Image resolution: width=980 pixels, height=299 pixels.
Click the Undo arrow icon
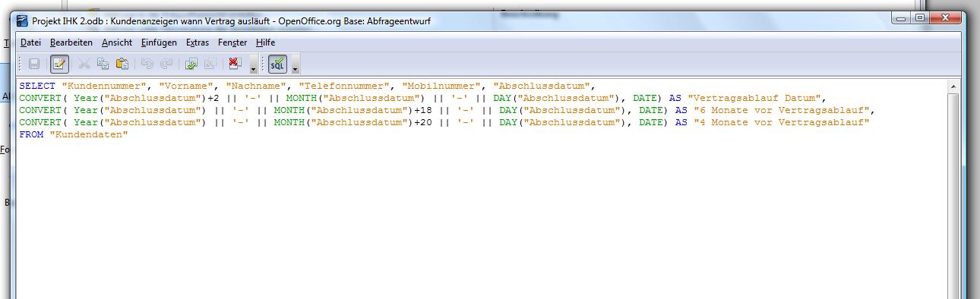coord(147,65)
